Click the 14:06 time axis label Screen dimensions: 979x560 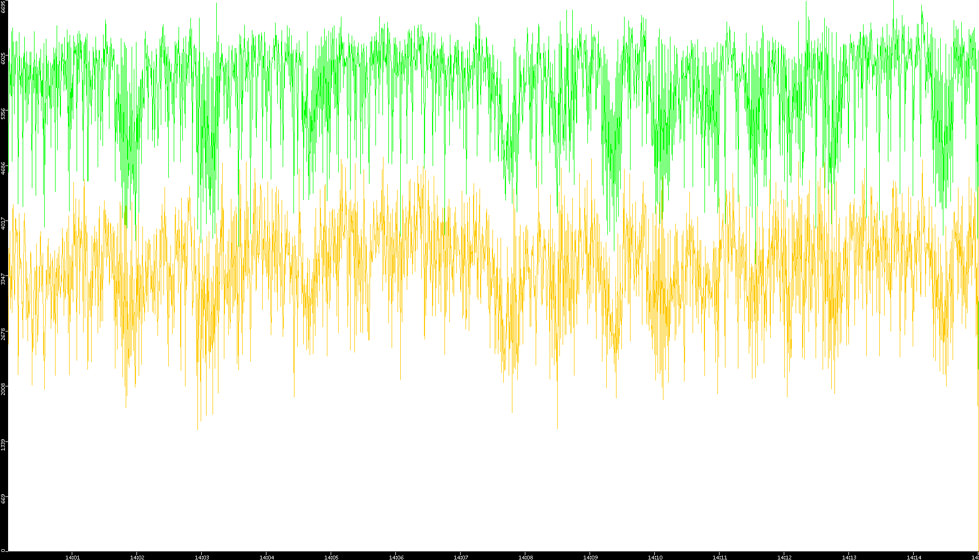tap(396, 557)
